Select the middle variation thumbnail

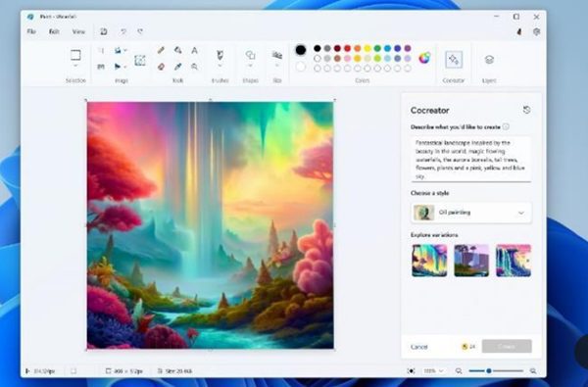[x=471, y=261]
